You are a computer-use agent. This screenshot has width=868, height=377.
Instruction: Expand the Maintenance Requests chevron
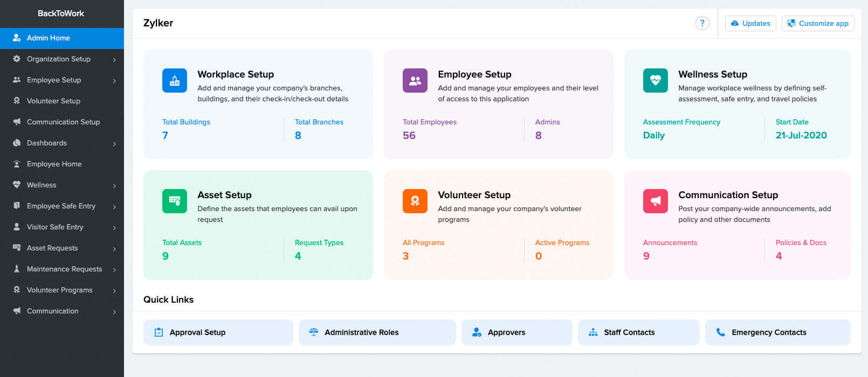(114, 270)
